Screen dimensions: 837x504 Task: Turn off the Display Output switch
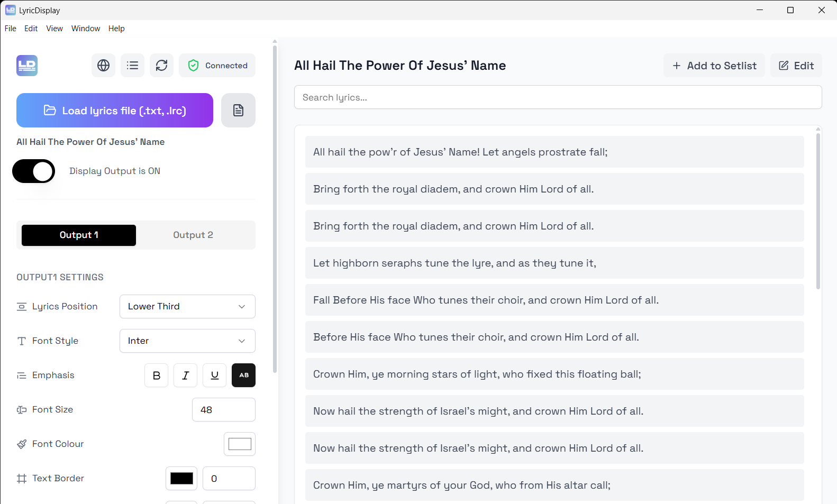[34, 171]
